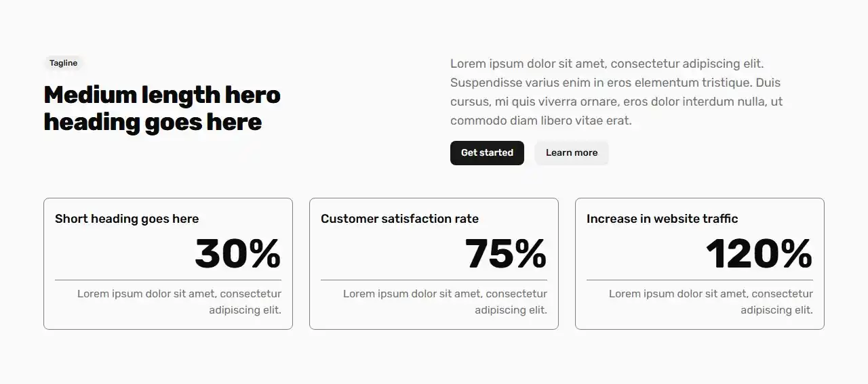Click the Customer satisfaction rate title
The height and width of the screenshot is (384, 868).
click(399, 219)
